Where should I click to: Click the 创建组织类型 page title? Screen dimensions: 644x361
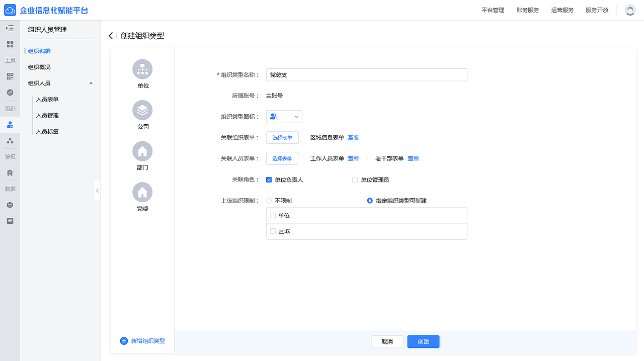[142, 36]
